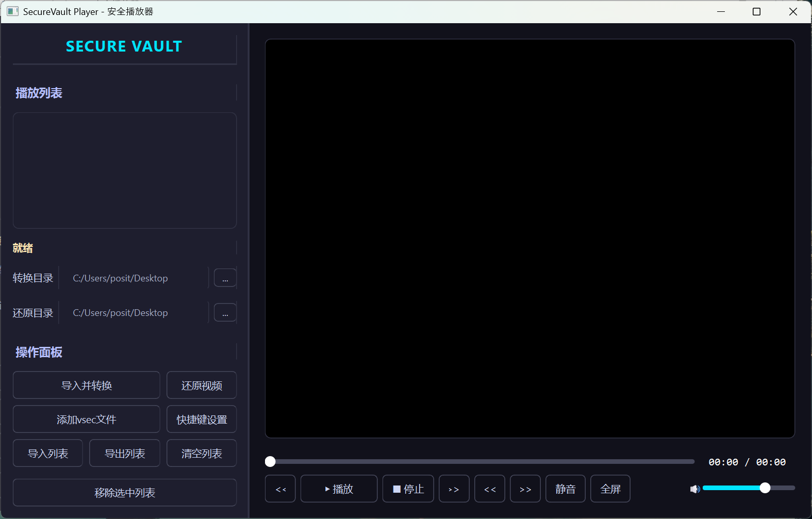Screen dimensions: 812x519
Task: Click the 就绪 status text
Action: click(23, 248)
